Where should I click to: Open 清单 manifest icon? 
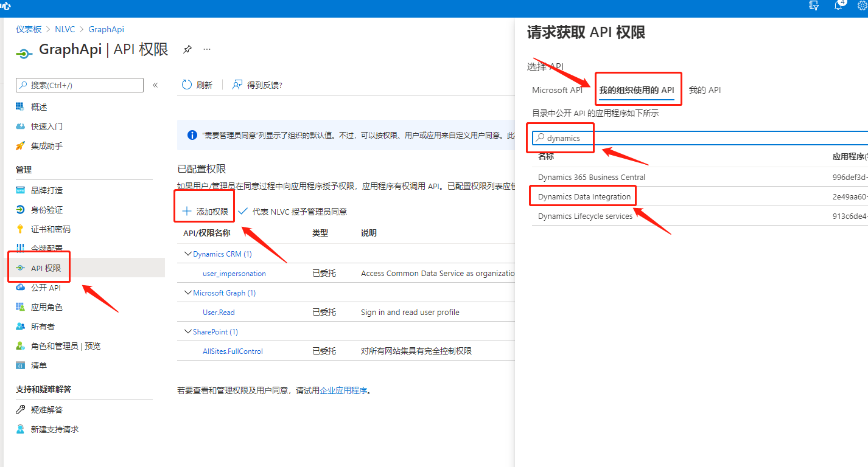[20, 365]
